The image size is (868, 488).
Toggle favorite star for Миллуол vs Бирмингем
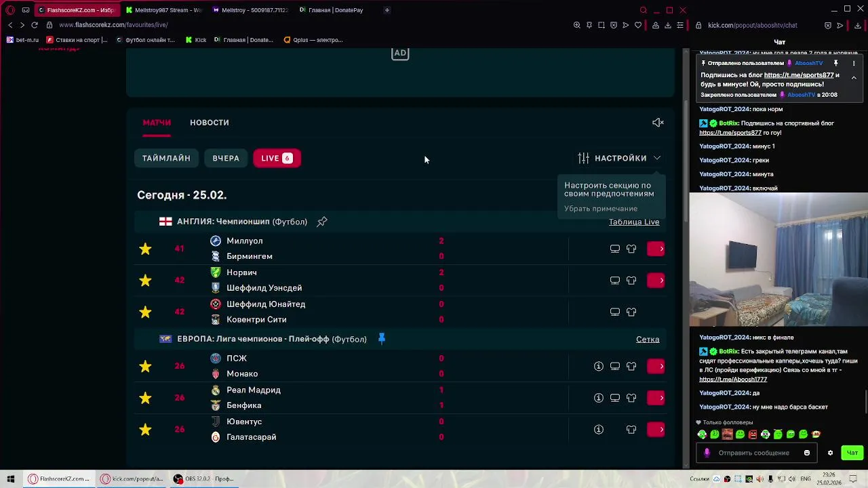pyautogui.click(x=145, y=249)
